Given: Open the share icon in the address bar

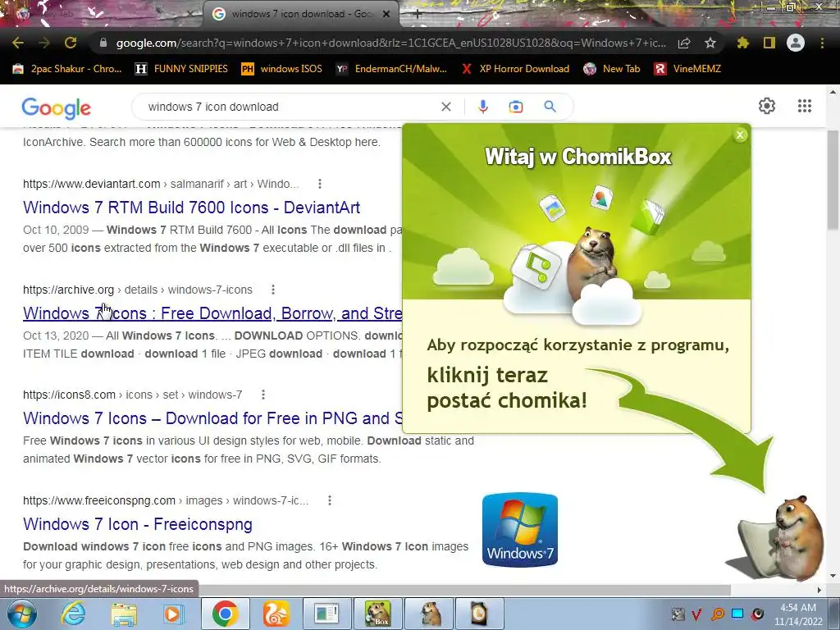Looking at the screenshot, I should 684,43.
